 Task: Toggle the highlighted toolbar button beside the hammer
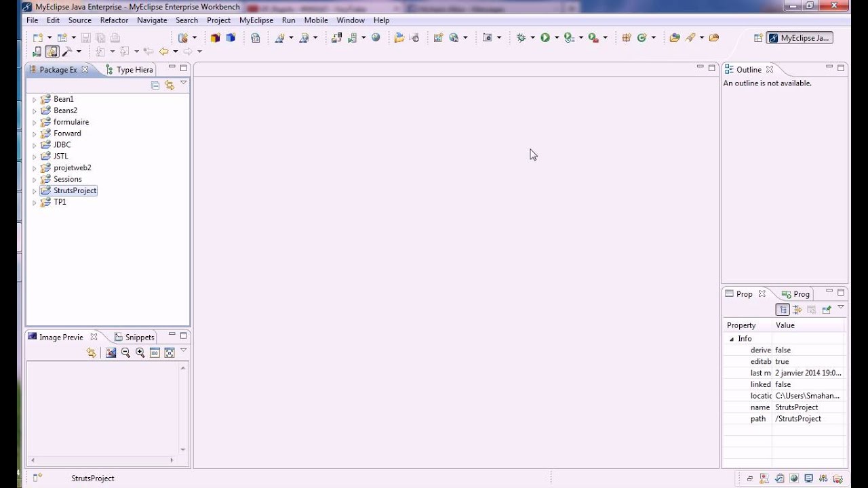(52, 52)
